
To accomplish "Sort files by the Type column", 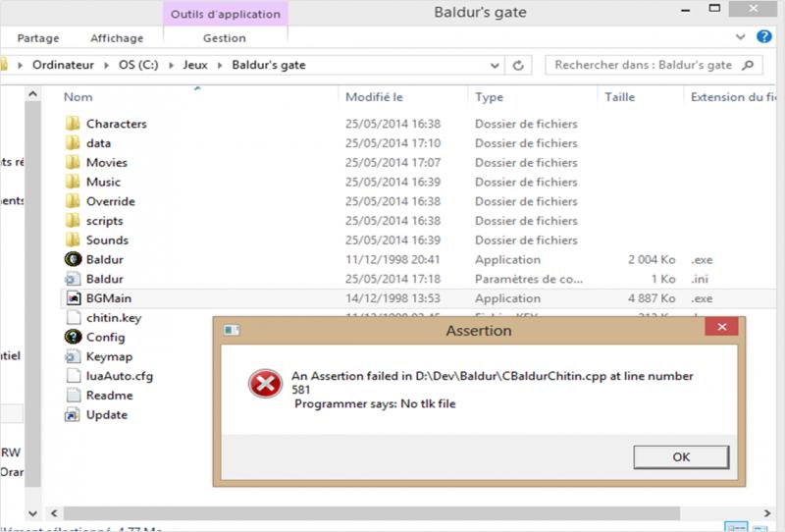I will [x=489, y=97].
